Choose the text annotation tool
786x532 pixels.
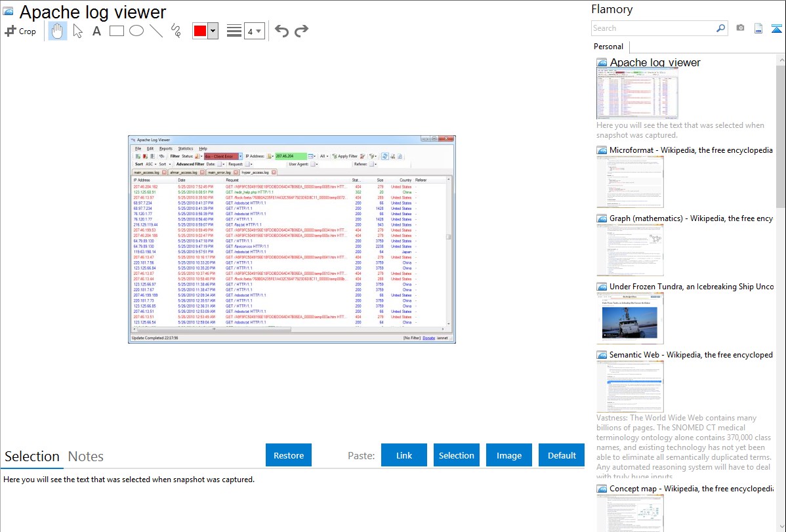point(96,31)
